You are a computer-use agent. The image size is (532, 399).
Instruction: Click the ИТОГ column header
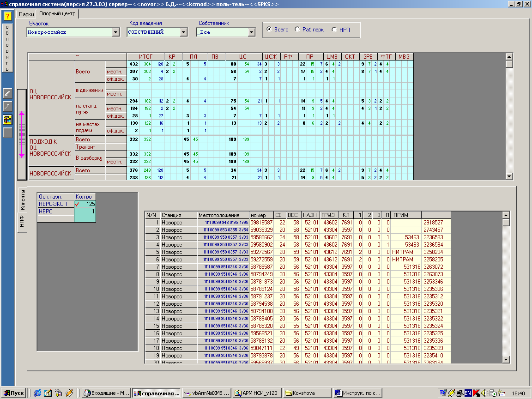pos(145,57)
